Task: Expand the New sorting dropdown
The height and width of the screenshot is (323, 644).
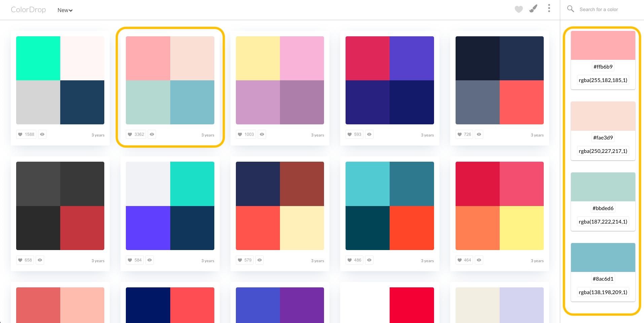Action: coord(65,10)
